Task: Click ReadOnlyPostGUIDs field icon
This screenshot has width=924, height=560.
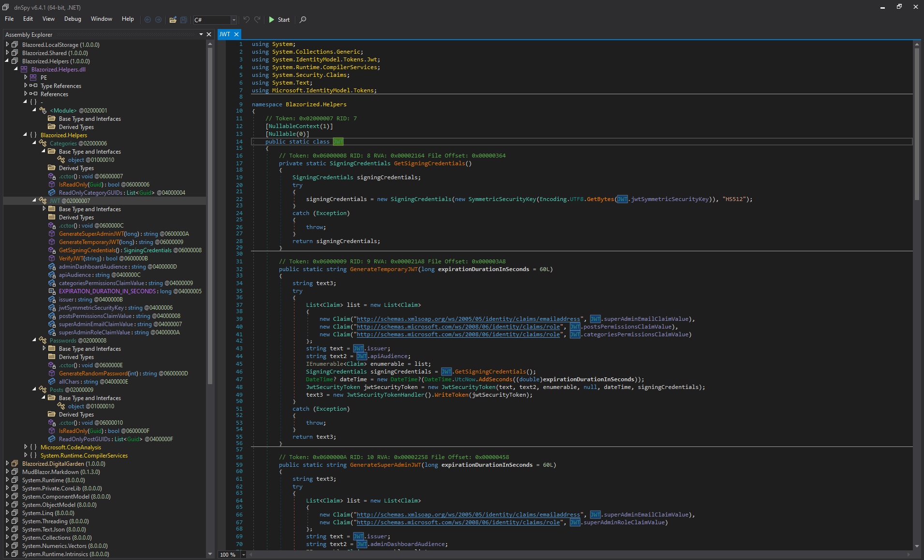Action: (52, 439)
